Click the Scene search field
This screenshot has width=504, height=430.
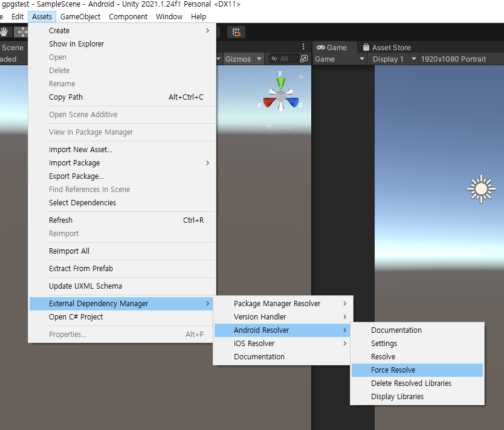click(284, 59)
